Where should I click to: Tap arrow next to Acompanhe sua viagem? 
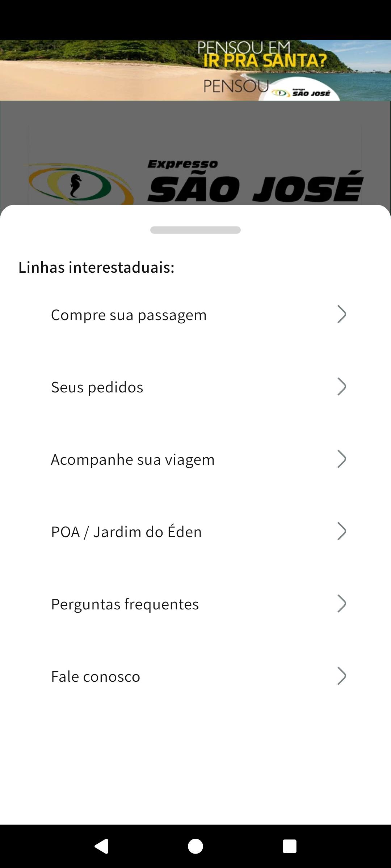click(x=341, y=459)
